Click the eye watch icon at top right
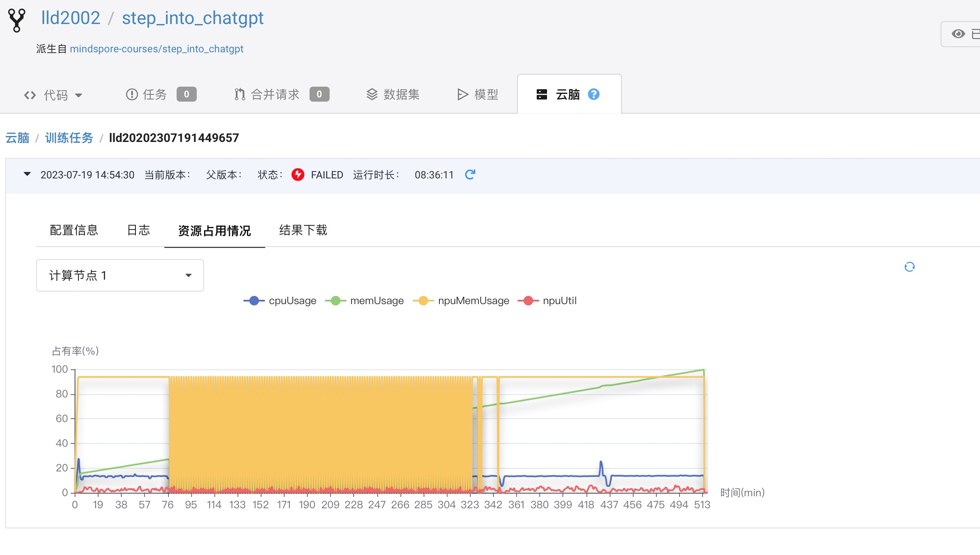The height and width of the screenshot is (555, 980). 959,33
